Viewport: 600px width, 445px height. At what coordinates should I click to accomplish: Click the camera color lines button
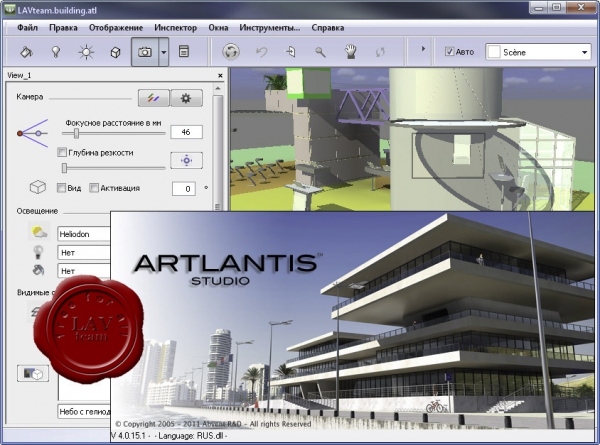click(x=153, y=98)
